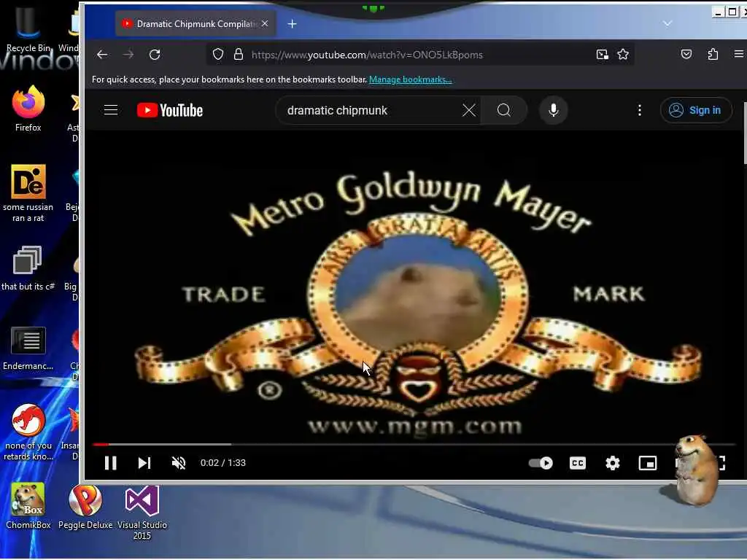Launch Visual Studio 2015 from the desktop

(x=142, y=512)
